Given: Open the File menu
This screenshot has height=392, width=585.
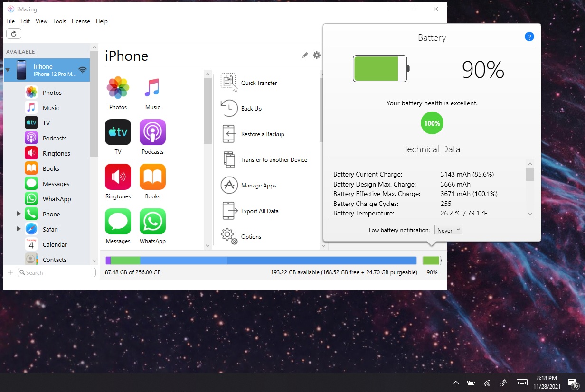Looking at the screenshot, I should (10, 21).
